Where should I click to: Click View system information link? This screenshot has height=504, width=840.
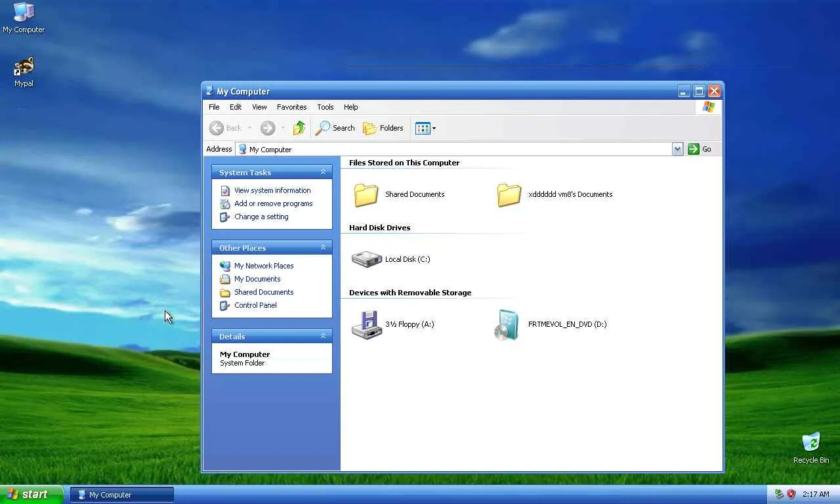272,190
